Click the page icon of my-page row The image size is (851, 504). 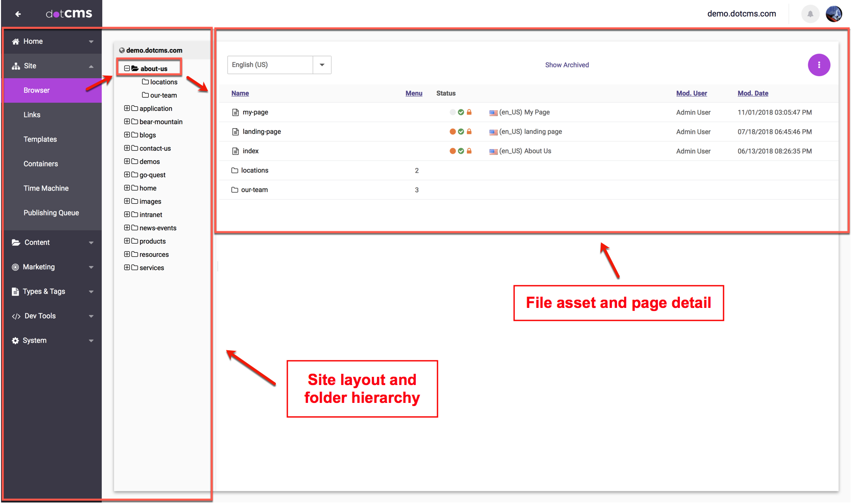tap(235, 112)
